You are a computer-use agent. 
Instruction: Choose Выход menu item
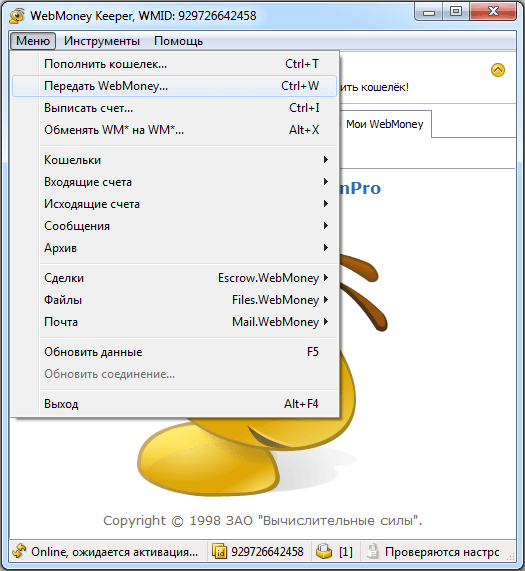[x=174, y=404]
